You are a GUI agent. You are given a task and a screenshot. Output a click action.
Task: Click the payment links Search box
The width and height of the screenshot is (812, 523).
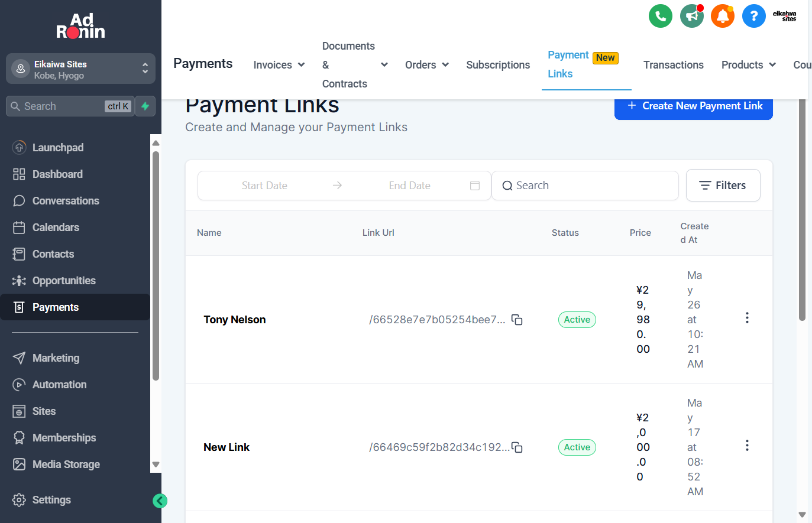point(585,186)
